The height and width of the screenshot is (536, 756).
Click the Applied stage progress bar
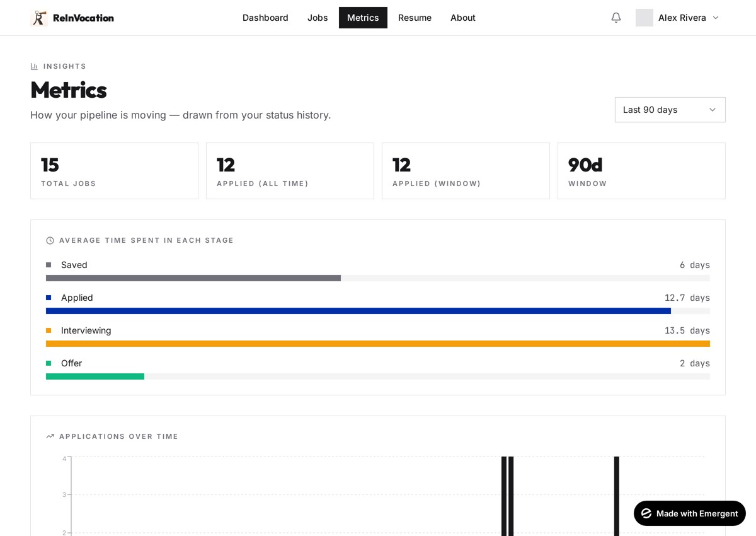378,311
